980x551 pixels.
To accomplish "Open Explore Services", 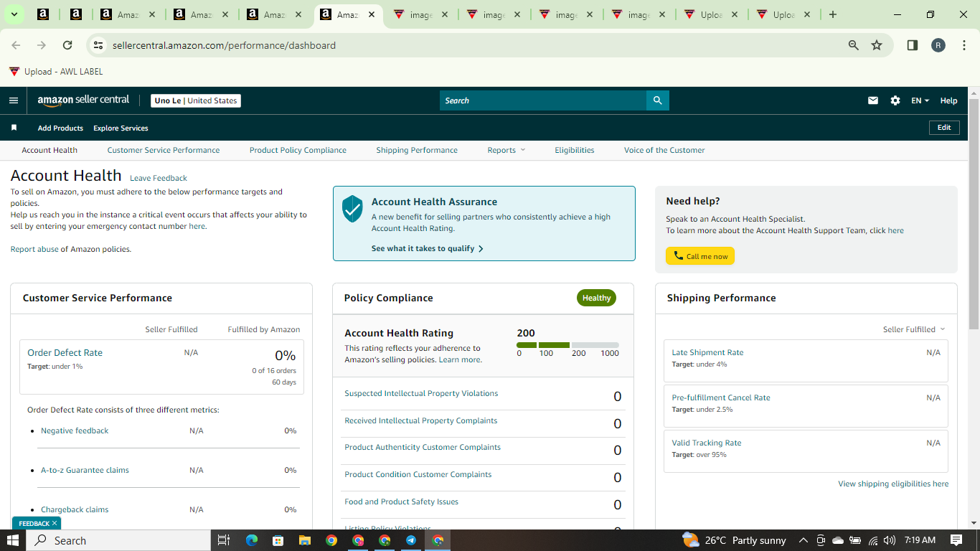I will coord(121,128).
